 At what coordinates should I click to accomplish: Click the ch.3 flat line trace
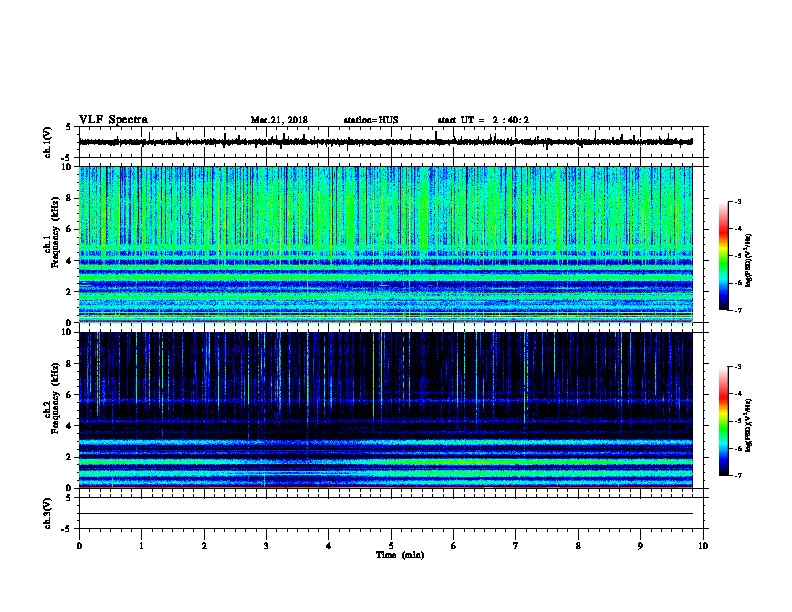(386, 514)
